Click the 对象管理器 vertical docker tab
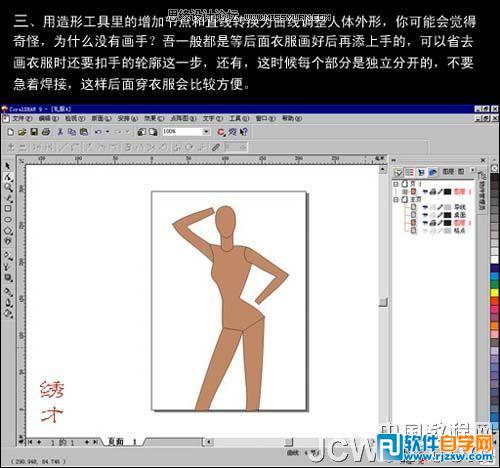The image size is (500, 468). click(x=482, y=191)
